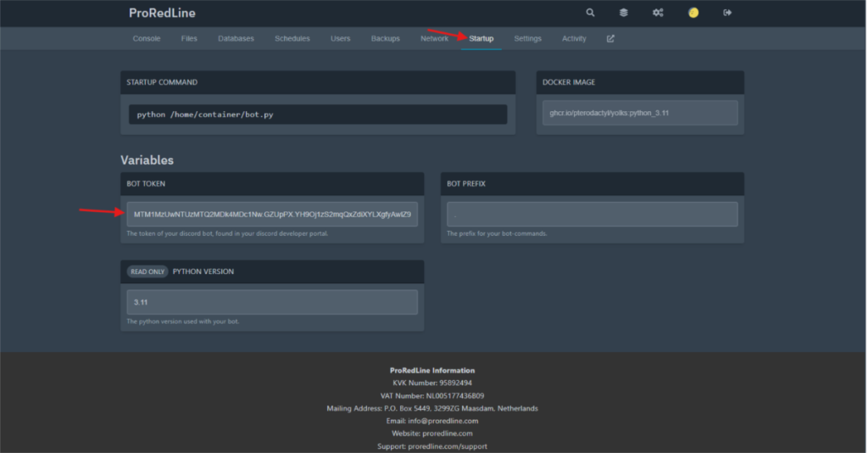Click the Docker image field
This screenshot has height=453, width=868.
640,113
